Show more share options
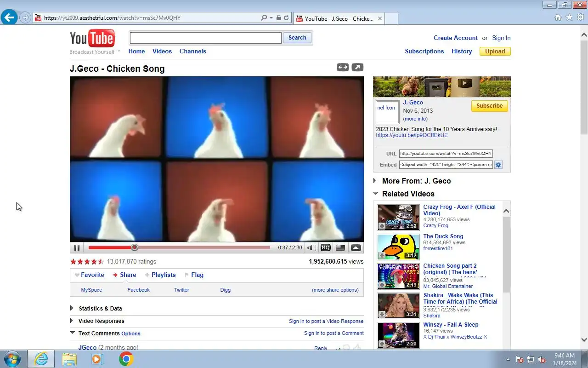588x368 pixels. 335,290
